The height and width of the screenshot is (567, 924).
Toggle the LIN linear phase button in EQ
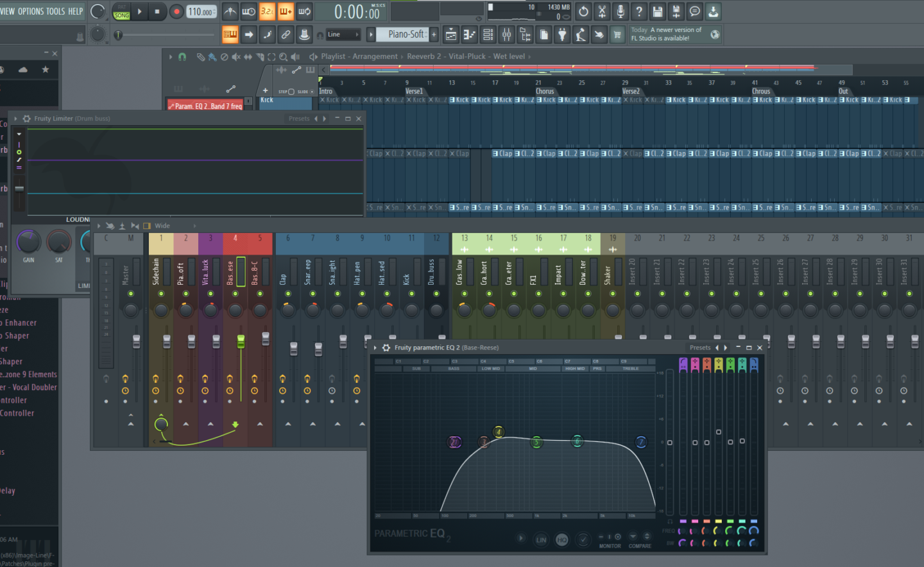[541, 539]
